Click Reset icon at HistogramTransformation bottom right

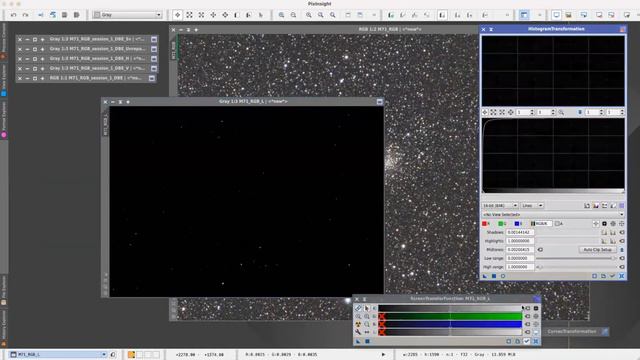point(622,276)
